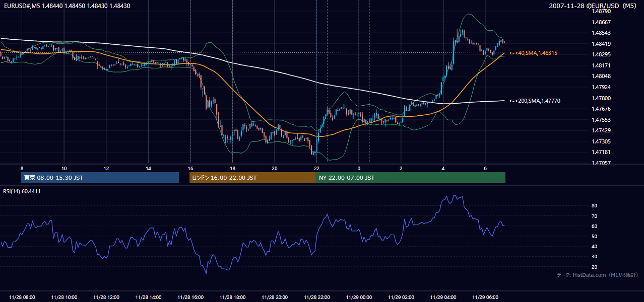Click the 11/28 12:00 time axis label
The height and width of the screenshot is (302, 644).
point(106,297)
